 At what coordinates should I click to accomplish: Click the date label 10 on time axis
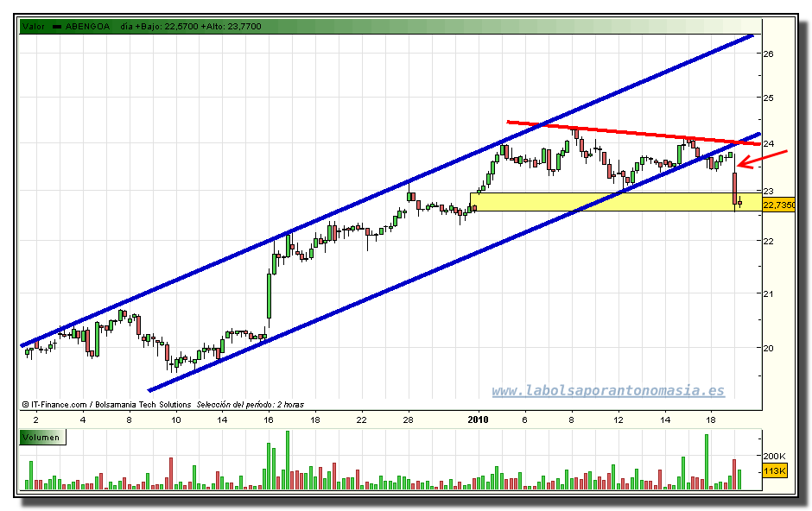176,420
